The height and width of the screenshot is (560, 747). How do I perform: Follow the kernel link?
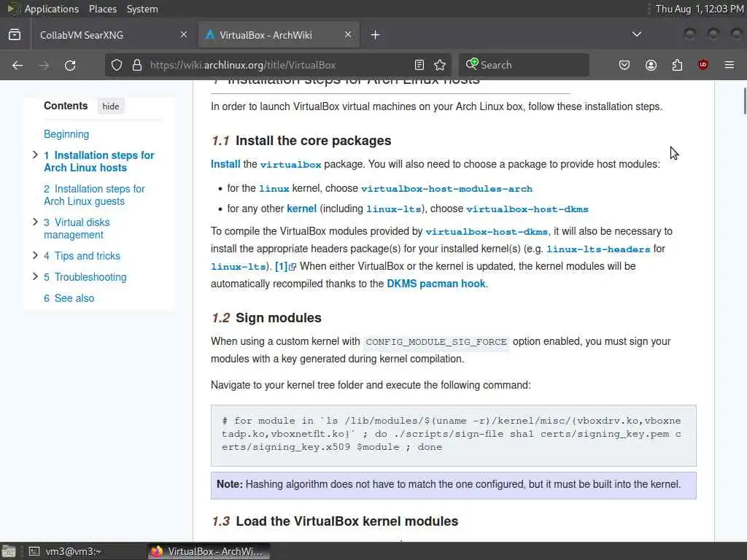pyautogui.click(x=301, y=209)
